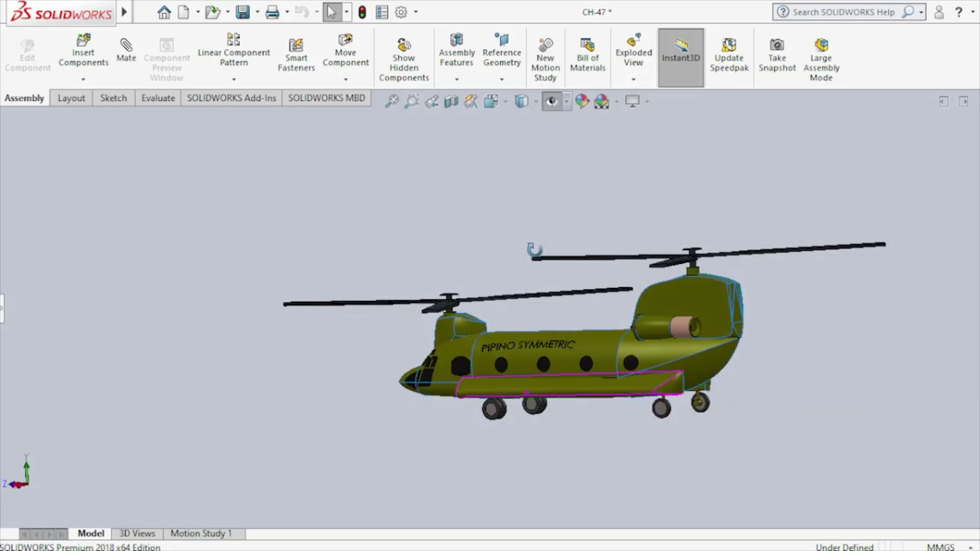The width and height of the screenshot is (980, 551).
Task: Toggle Section View icon
Action: coord(451,101)
